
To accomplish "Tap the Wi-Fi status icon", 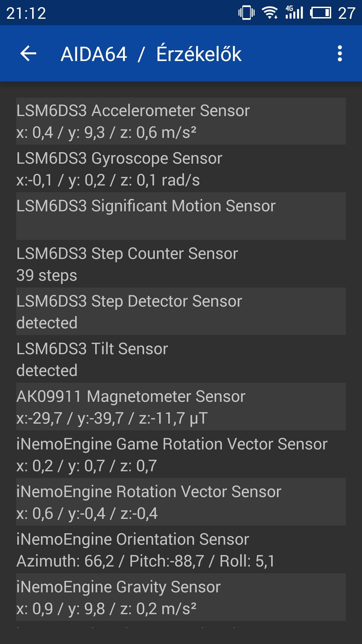I will tap(270, 13).
